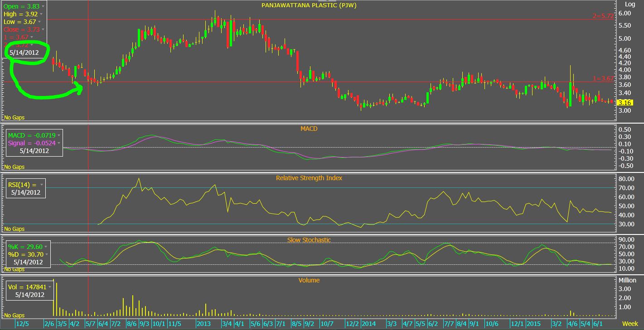Image resolution: width=644 pixels, height=330 pixels.
Task: Click the PANJAWATTANA PLASTIC (PJW) chart title
Action: tap(310, 5)
